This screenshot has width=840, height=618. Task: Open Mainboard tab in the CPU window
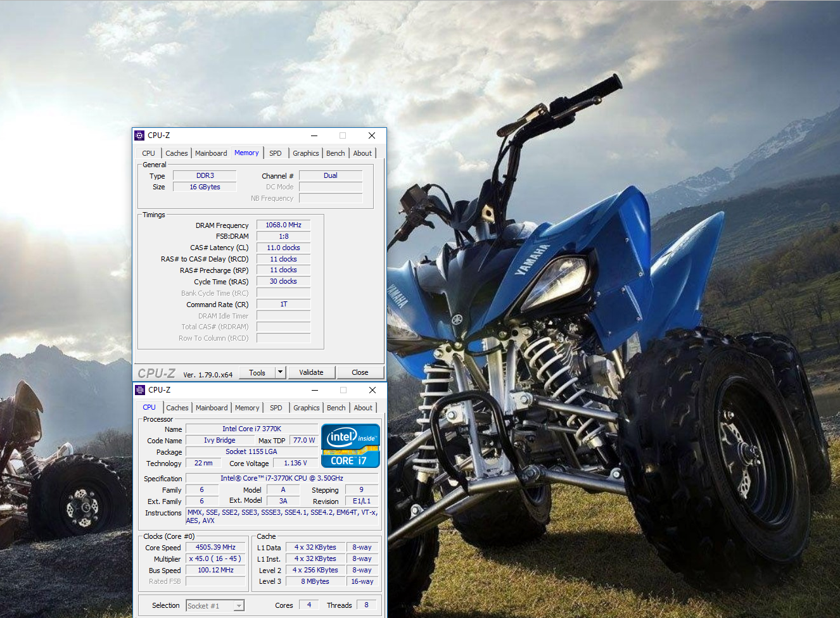(x=212, y=408)
